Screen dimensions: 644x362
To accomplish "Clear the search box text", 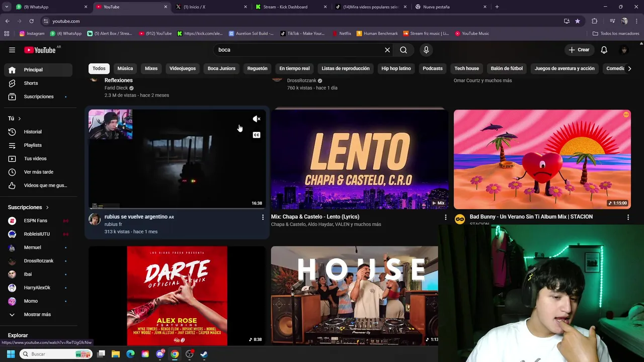I will tap(387, 50).
